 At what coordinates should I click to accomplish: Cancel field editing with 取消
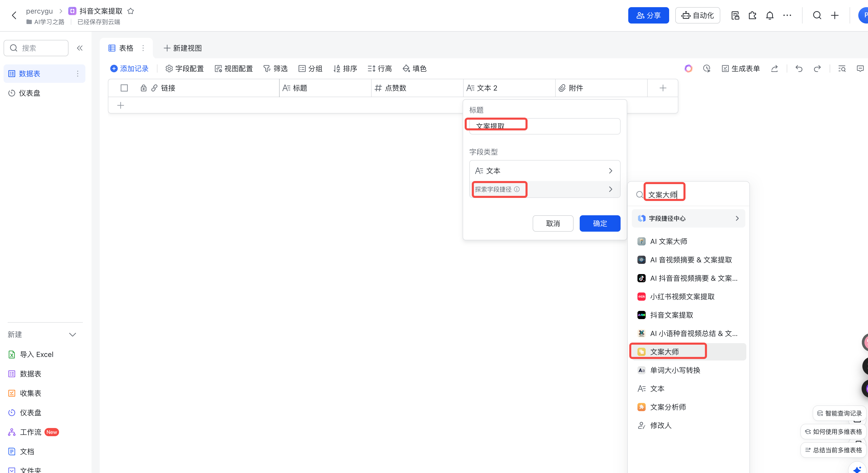coord(553,223)
